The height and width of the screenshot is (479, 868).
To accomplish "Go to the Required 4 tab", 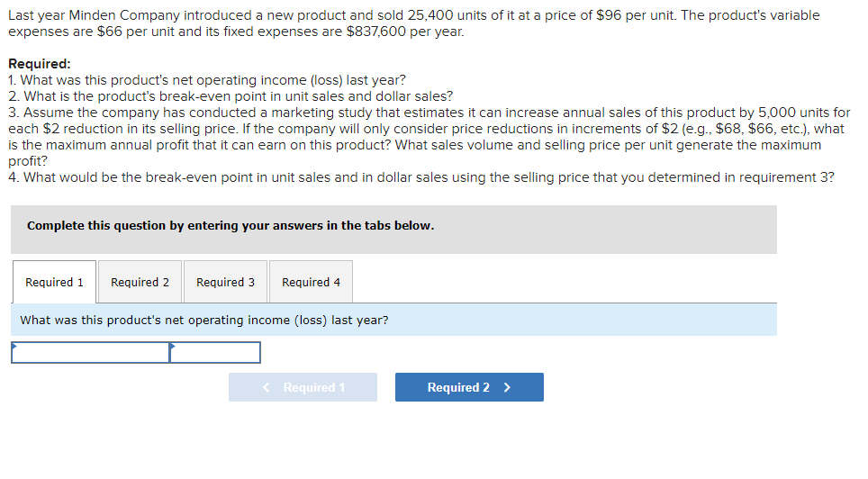I will pyautogui.click(x=311, y=283).
